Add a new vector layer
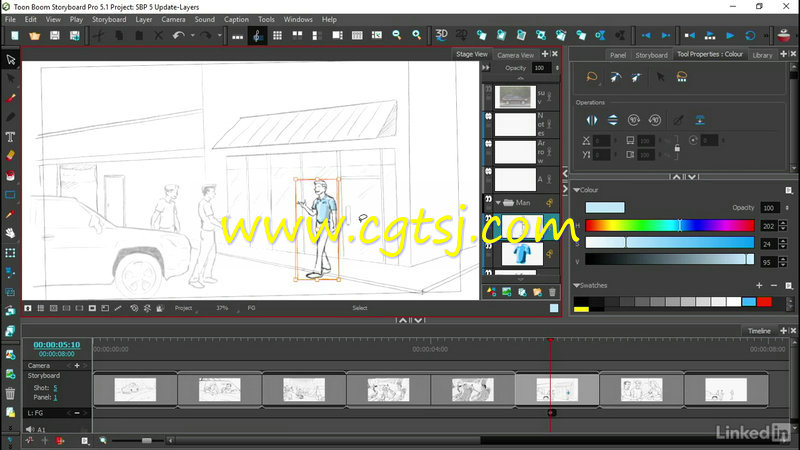This screenshot has width=800, height=450. tap(491, 292)
